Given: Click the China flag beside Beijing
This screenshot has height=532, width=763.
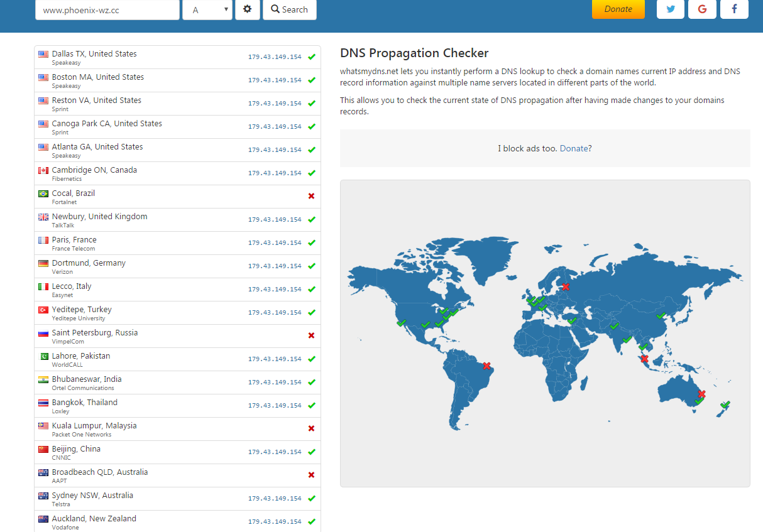Looking at the screenshot, I should 43,450.
